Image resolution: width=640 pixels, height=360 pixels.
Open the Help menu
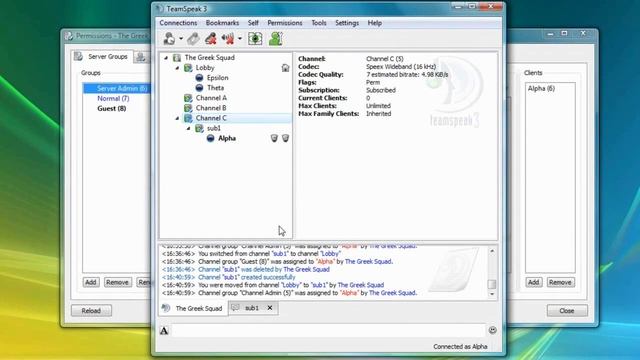[375, 23]
